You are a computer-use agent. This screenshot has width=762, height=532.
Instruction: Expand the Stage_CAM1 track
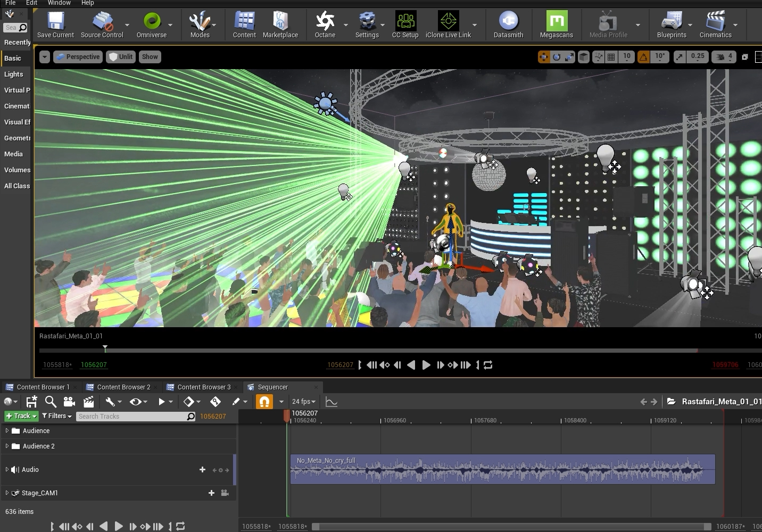coord(7,493)
